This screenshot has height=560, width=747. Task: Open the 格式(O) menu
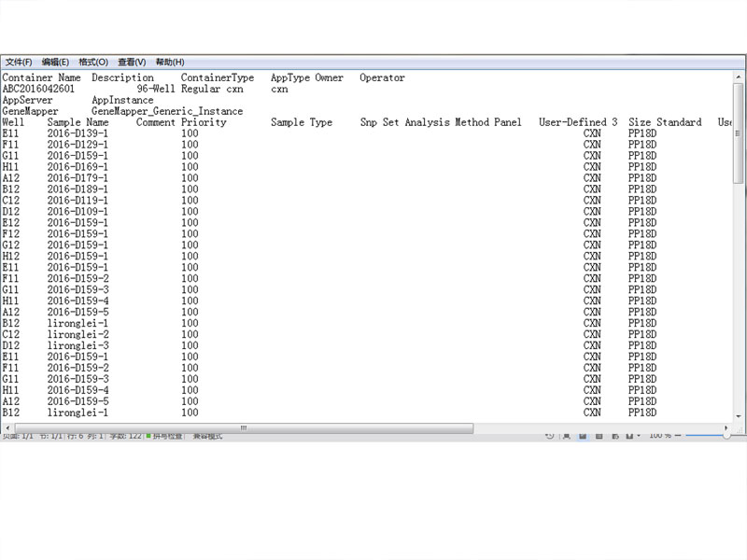tap(93, 63)
